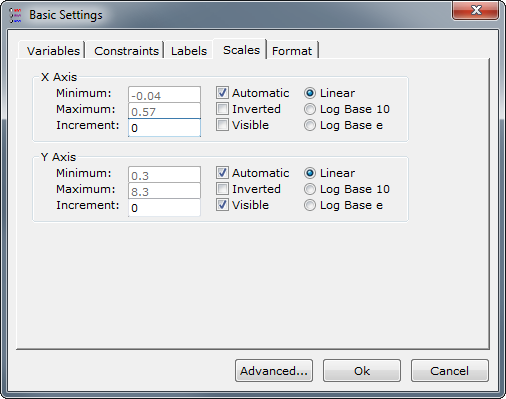Click the X Axis Increment field
506x399 pixels.
164,128
